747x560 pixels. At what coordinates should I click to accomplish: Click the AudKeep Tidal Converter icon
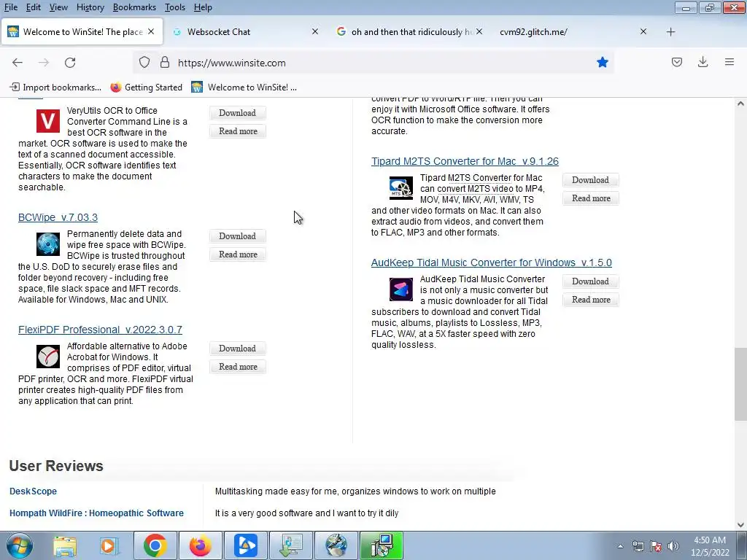[x=401, y=289]
